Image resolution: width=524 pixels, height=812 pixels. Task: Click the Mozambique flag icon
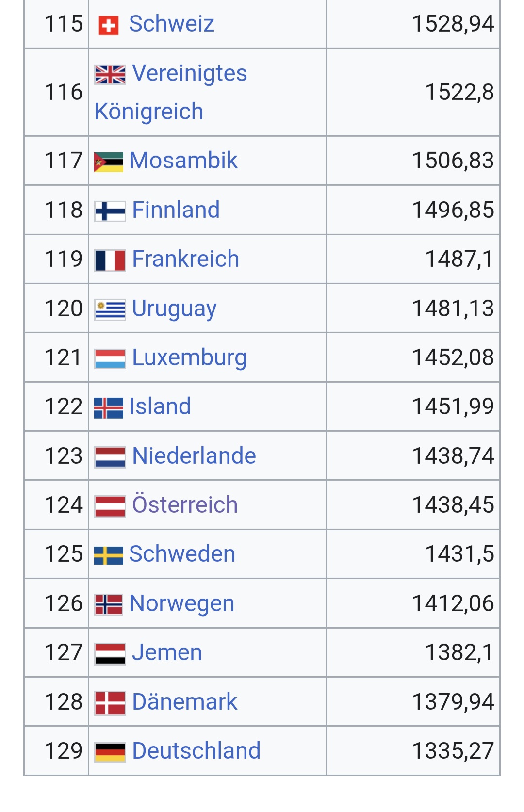point(109,162)
